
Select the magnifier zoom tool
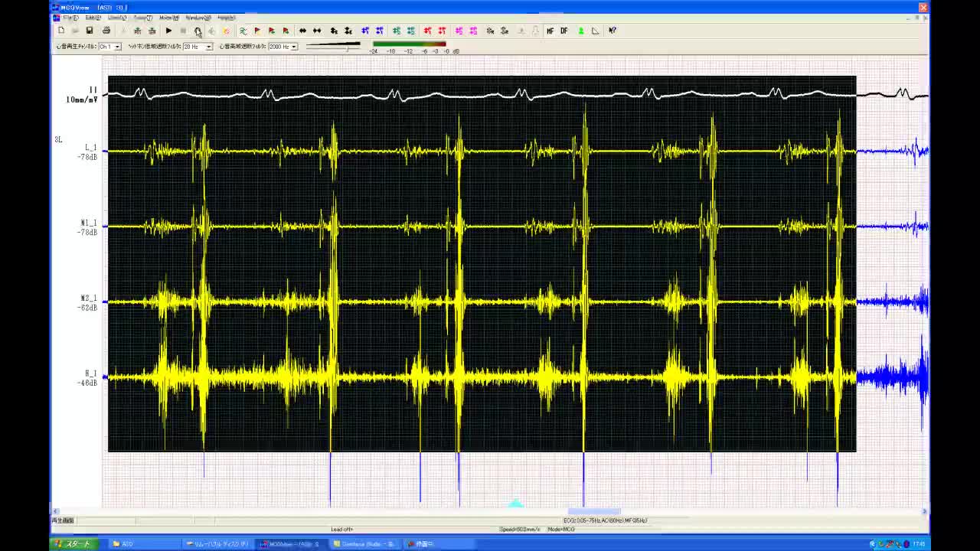(198, 31)
